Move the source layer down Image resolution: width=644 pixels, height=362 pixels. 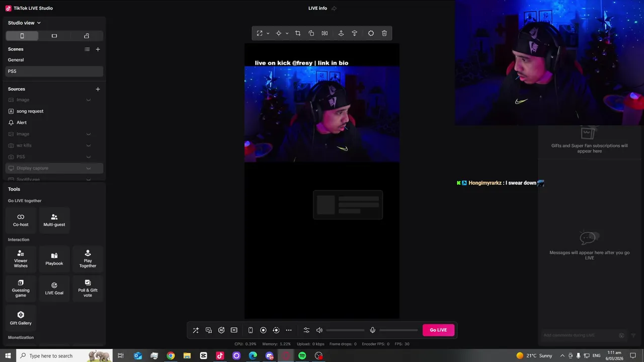(354, 33)
